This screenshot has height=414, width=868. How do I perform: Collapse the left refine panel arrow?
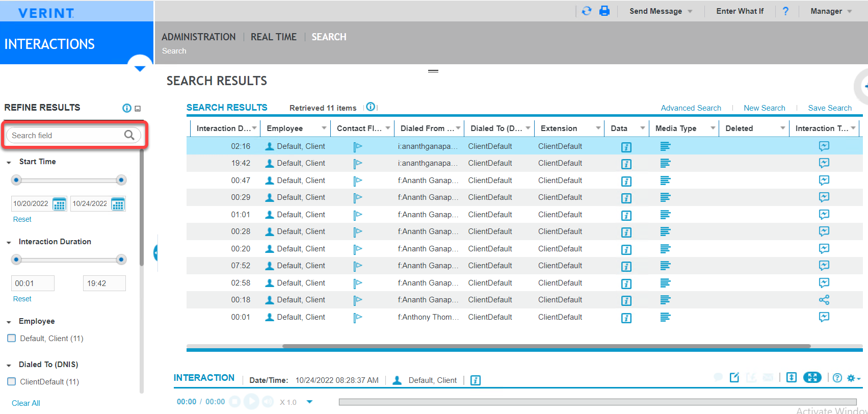point(155,252)
